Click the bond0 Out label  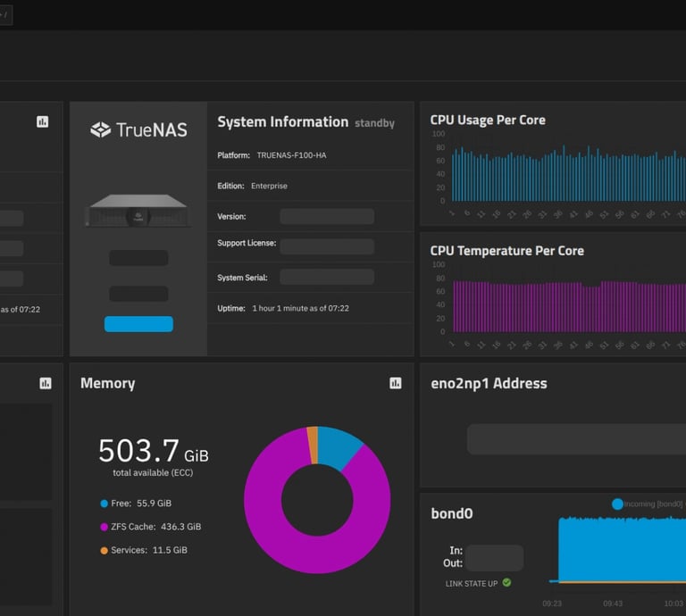[x=453, y=563]
